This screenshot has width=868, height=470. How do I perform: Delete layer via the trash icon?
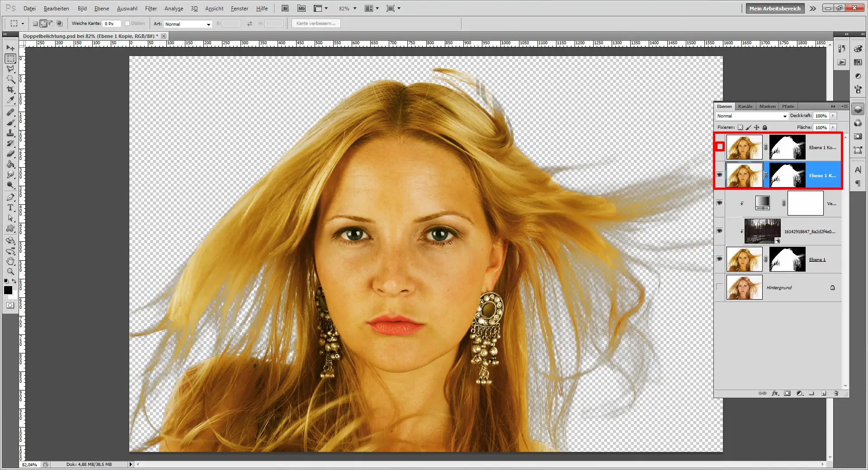pyautogui.click(x=836, y=393)
